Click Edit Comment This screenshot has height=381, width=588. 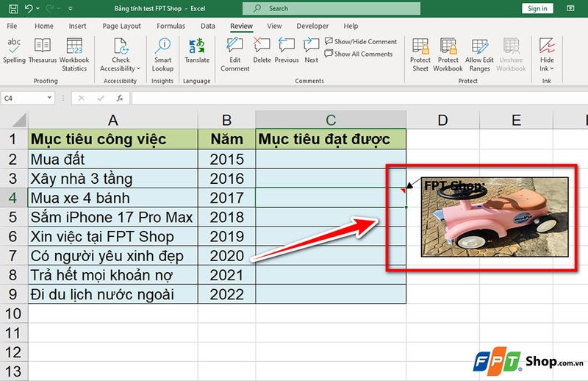234,55
